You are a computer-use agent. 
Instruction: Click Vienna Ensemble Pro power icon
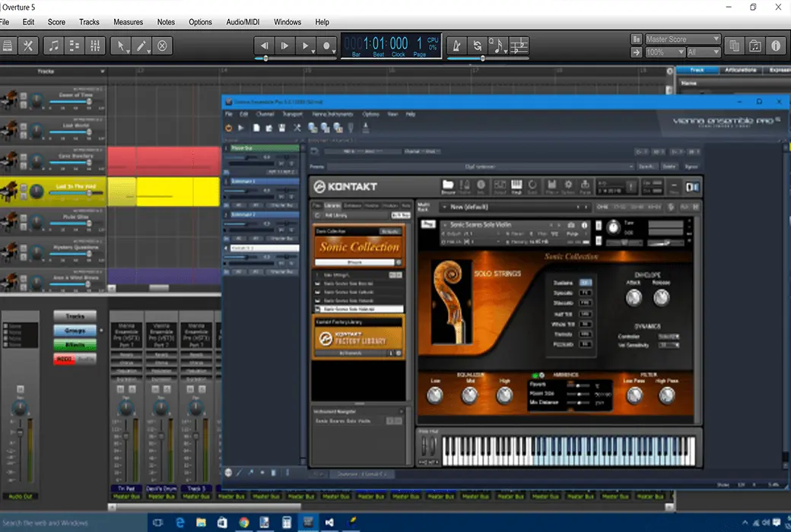[x=228, y=128]
